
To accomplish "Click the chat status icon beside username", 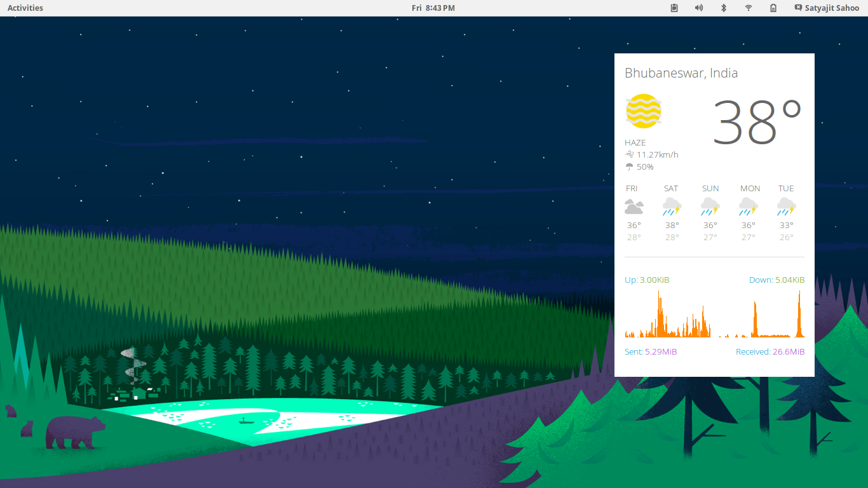I will pos(798,8).
